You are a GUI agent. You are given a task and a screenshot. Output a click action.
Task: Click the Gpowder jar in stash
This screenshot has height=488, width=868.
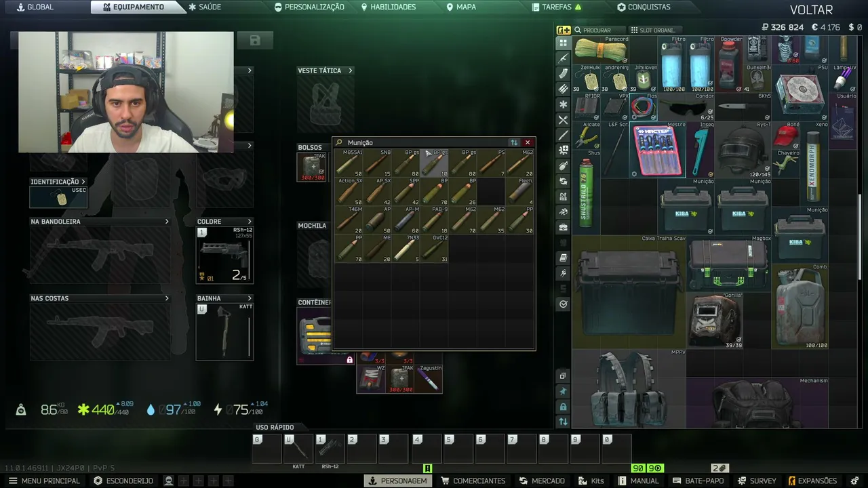pyautogui.click(x=729, y=64)
